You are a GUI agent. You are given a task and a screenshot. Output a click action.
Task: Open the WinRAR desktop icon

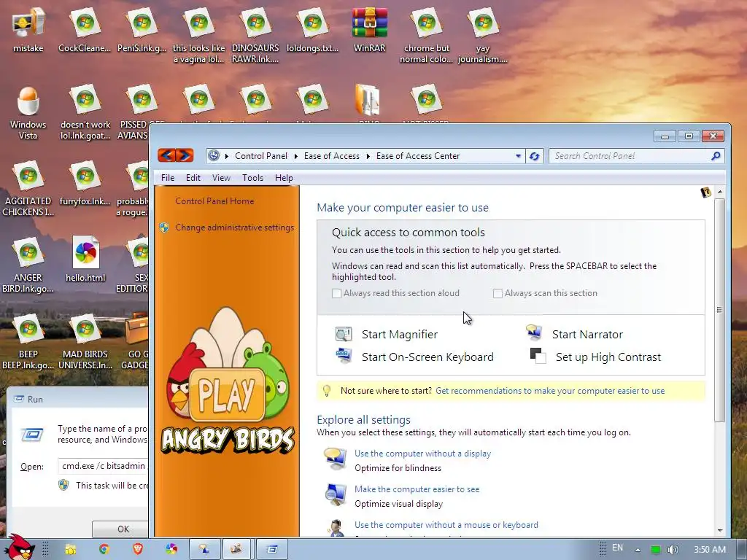[369, 29]
